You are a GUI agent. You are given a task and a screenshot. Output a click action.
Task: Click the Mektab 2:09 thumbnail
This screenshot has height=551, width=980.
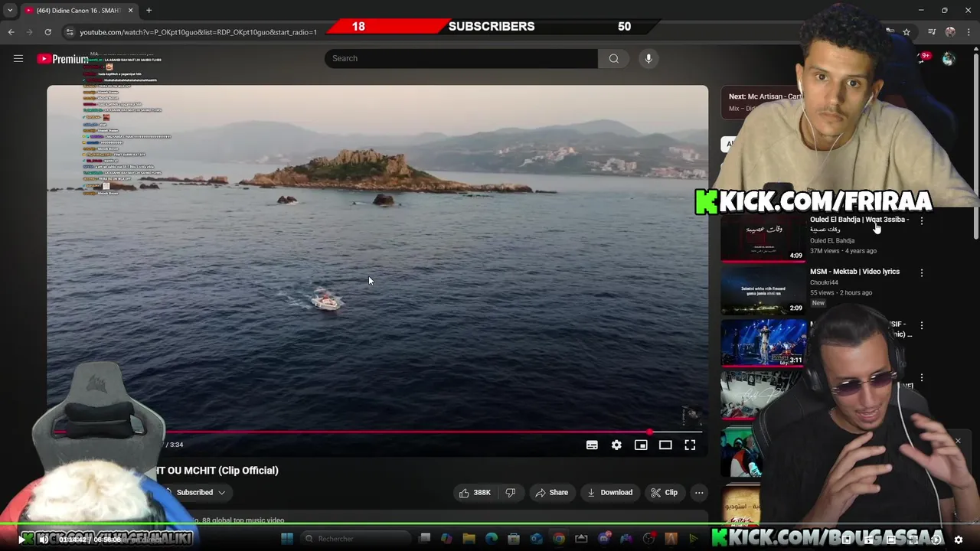coord(763,291)
